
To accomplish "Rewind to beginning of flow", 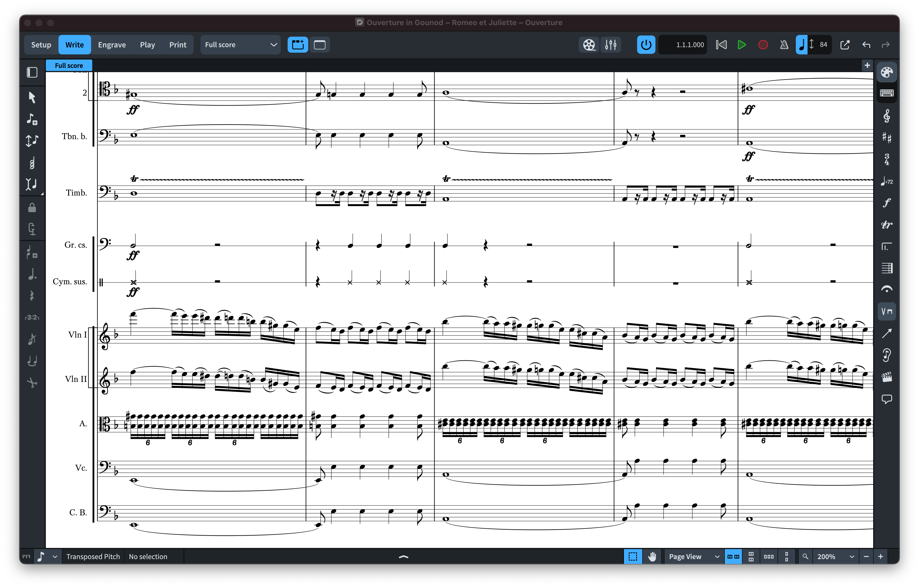I will pos(721,45).
